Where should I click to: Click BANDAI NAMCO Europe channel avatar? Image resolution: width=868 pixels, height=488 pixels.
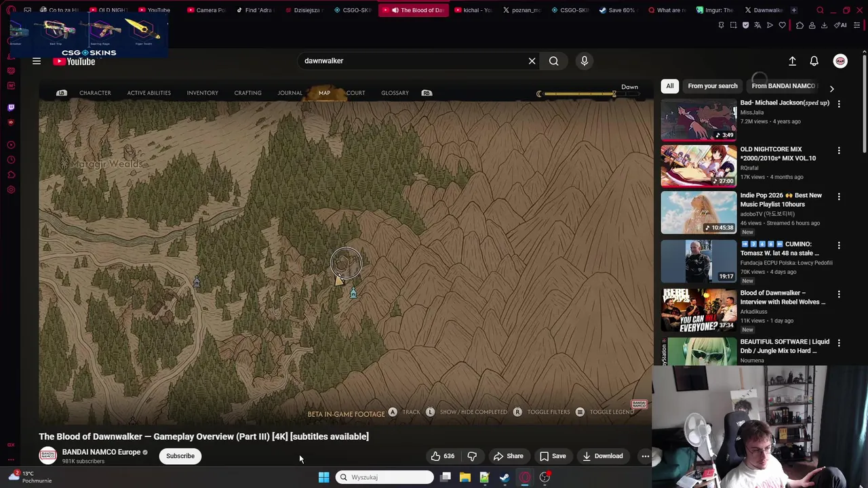47,455
